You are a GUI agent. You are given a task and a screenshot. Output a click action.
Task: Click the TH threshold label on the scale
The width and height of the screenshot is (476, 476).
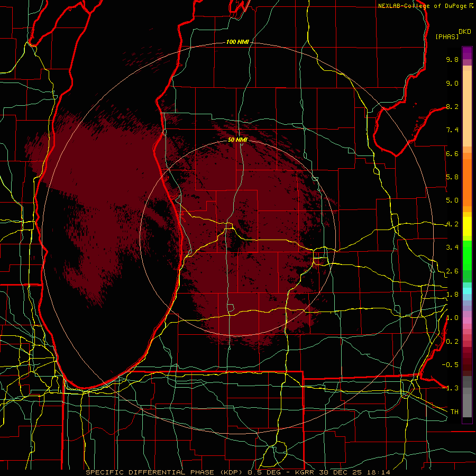pos(454,412)
